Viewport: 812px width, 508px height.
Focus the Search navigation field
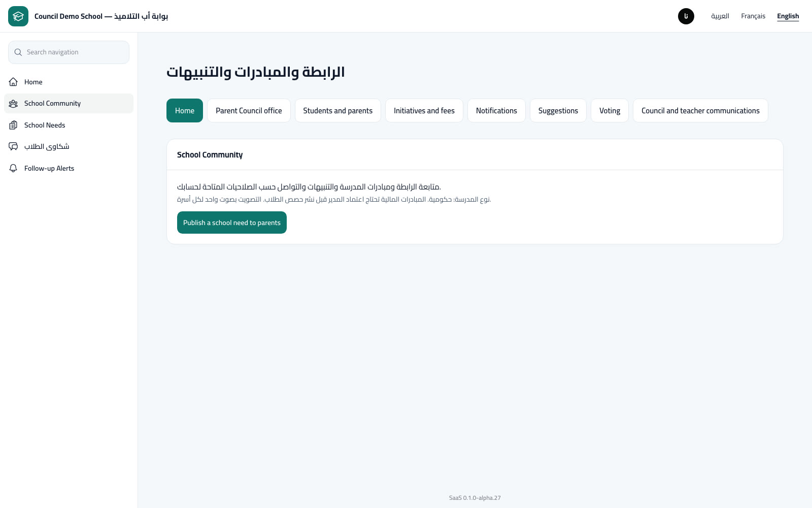(x=69, y=52)
